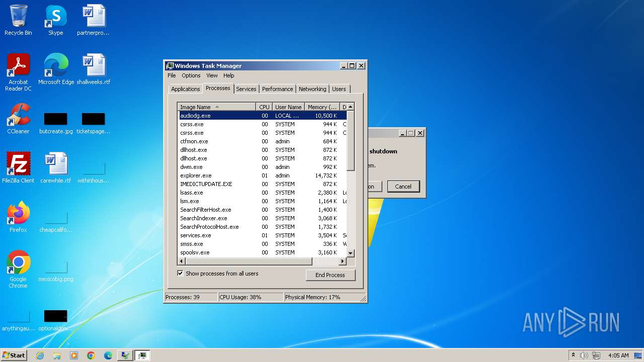Click the network tray icon
This screenshot has height=362, width=644.
597,355
